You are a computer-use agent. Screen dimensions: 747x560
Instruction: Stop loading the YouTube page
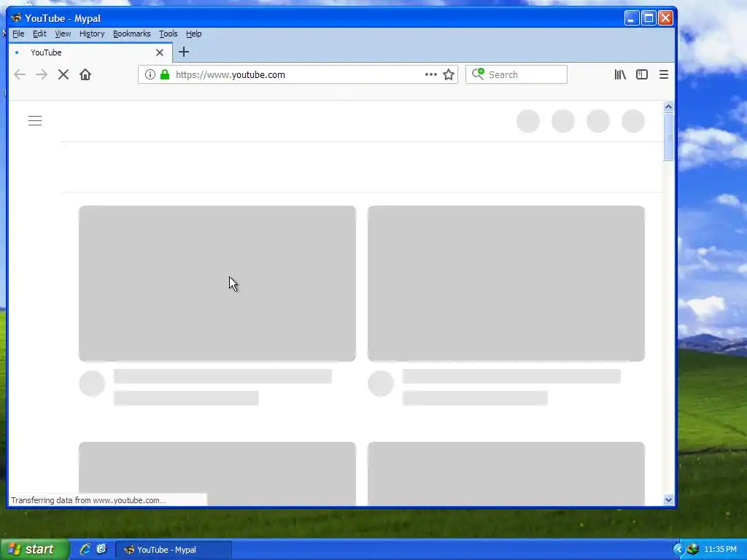(63, 75)
